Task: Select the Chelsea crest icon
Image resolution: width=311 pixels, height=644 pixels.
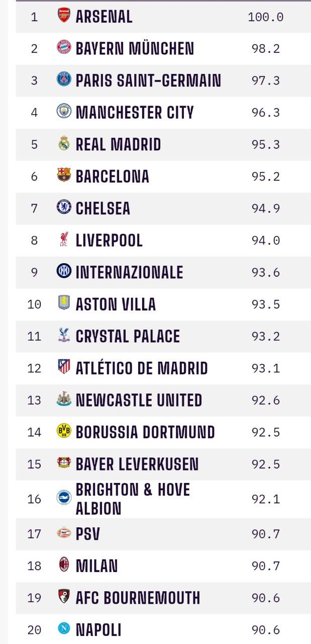Action: tap(64, 207)
